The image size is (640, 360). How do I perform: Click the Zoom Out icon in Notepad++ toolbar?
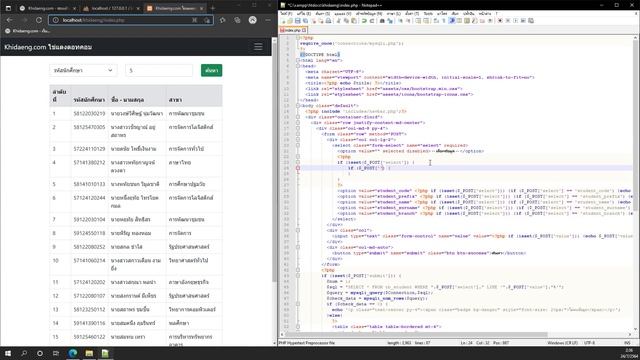(x=408, y=21)
